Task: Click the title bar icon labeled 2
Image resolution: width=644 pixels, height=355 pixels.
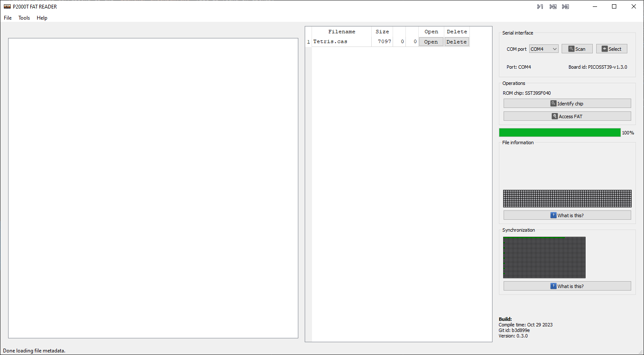Action: (x=553, y=6)
